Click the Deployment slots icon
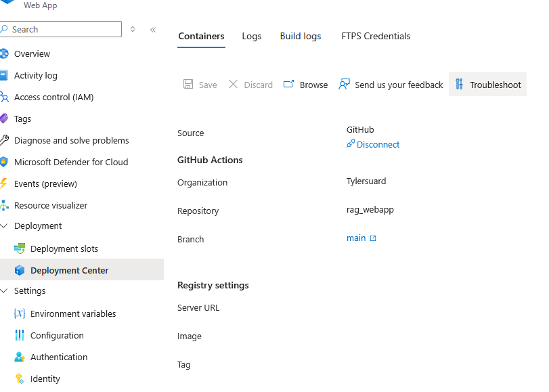 coord(20,248)
